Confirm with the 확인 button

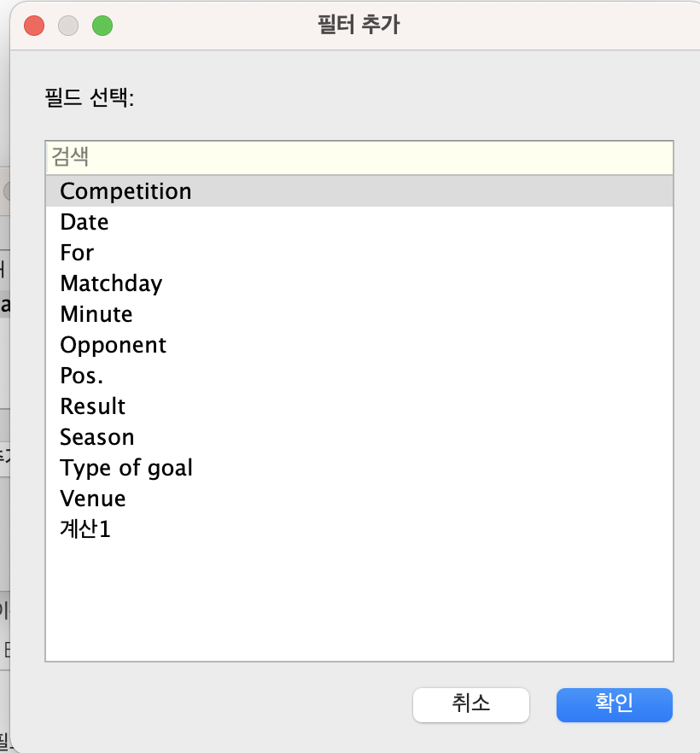[614, 704]
